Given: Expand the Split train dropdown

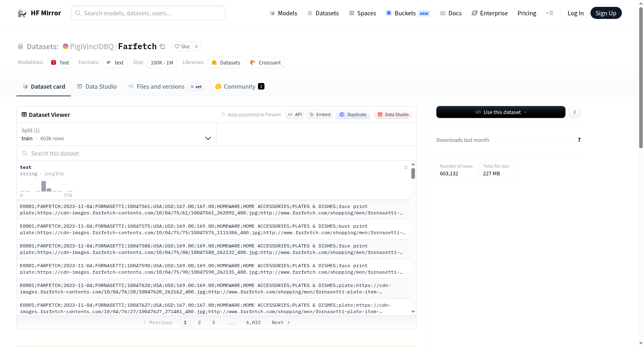Looking at the screenshot, I should 116,134.
